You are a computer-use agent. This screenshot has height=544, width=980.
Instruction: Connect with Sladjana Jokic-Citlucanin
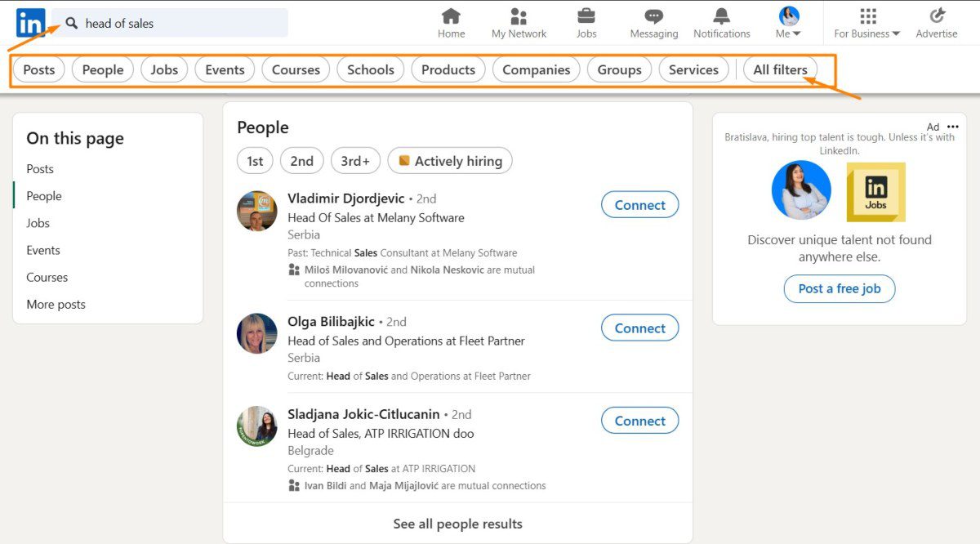[640, 421]
